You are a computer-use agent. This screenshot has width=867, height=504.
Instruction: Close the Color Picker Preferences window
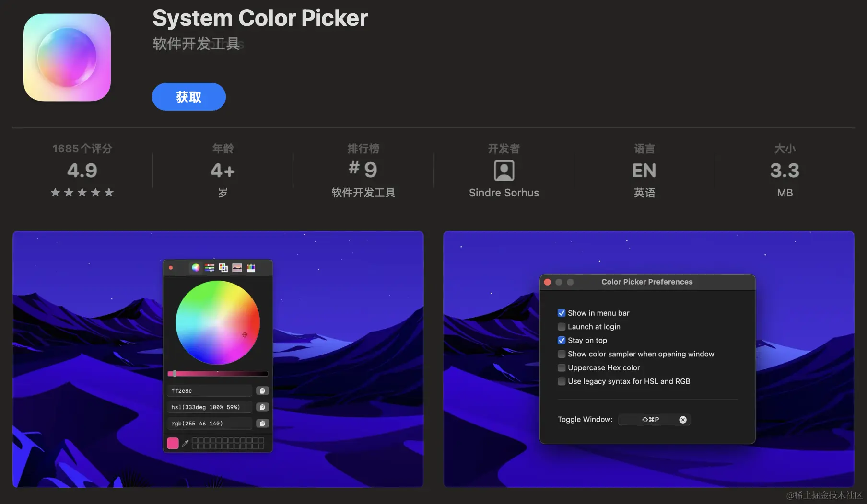(548, 282)
